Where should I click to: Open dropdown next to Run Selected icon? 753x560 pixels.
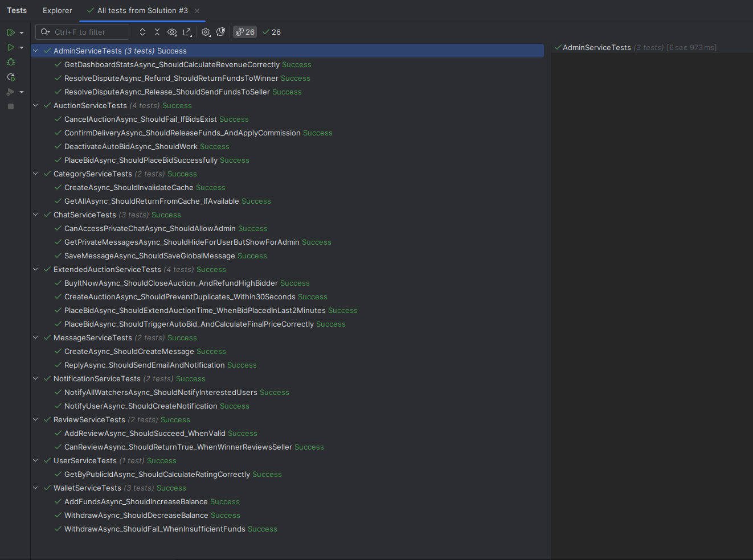(x=22, y=48)
